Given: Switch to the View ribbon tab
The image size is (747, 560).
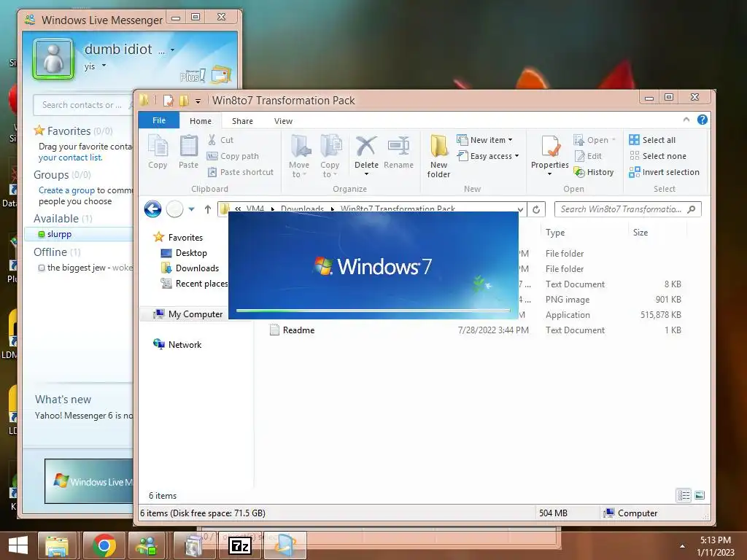Looking at the screenshot, I should pos(283,121).
